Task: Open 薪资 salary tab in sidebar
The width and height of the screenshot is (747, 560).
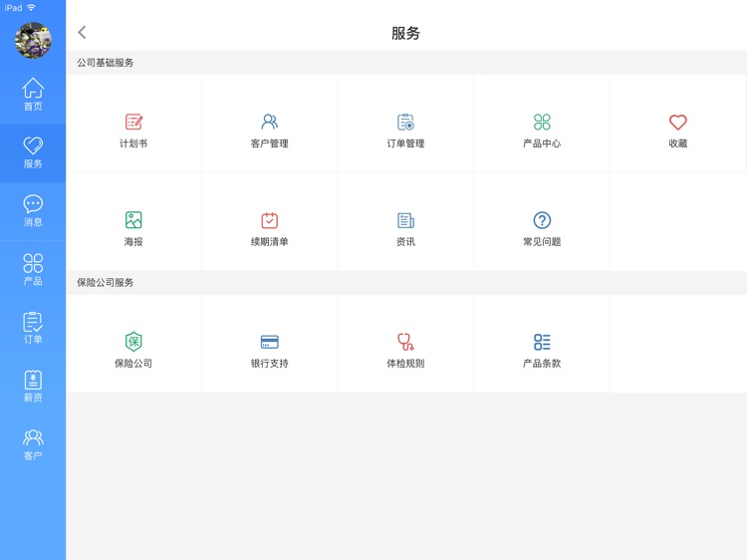Action: [x=33, y=387]
